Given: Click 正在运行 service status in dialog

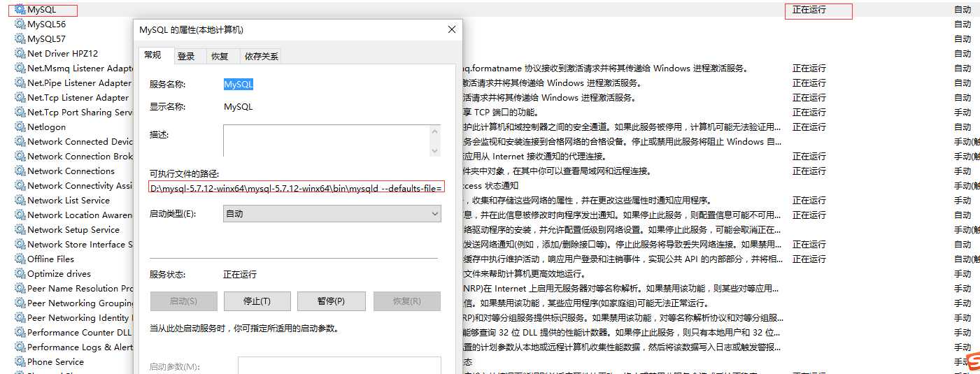Looking at the screenshot, I should pos(240,275).
